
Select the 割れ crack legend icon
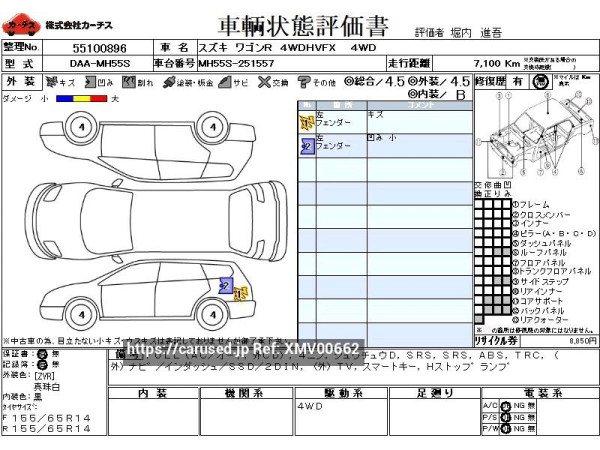(x=129, y=82)
